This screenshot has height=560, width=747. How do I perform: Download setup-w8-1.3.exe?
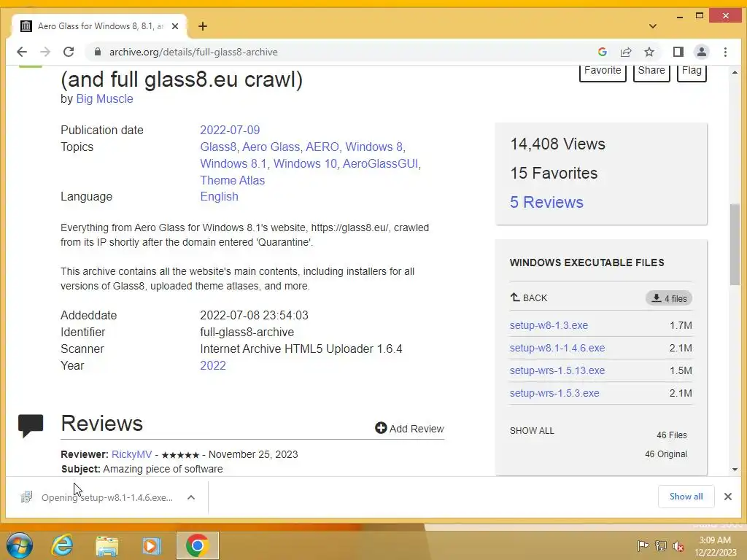pos(549,325)
